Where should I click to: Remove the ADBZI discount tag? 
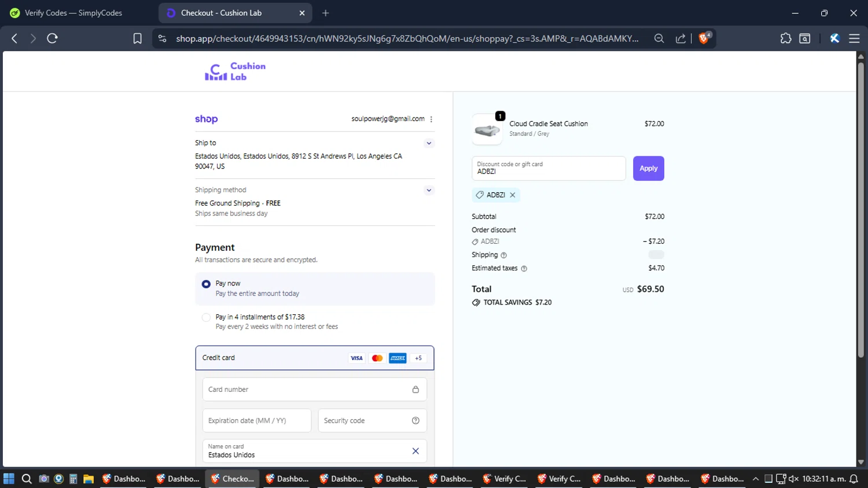tap(513, 195)
